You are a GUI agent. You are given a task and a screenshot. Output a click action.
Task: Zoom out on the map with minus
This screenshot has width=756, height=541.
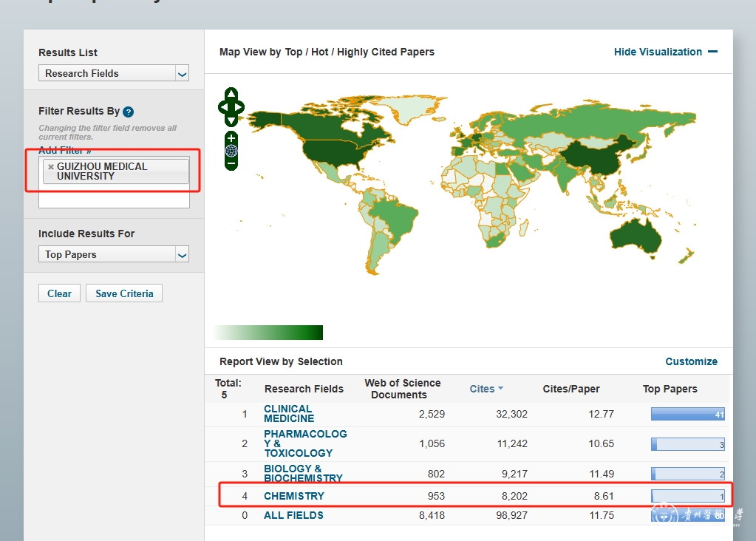pos(231,163)
